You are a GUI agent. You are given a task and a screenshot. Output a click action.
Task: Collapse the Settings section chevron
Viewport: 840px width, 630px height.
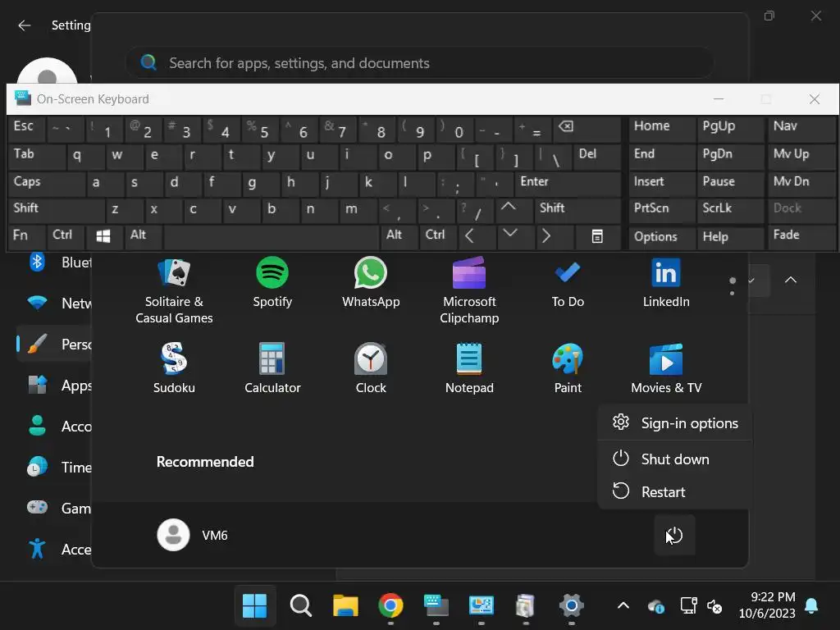(791, 280)
